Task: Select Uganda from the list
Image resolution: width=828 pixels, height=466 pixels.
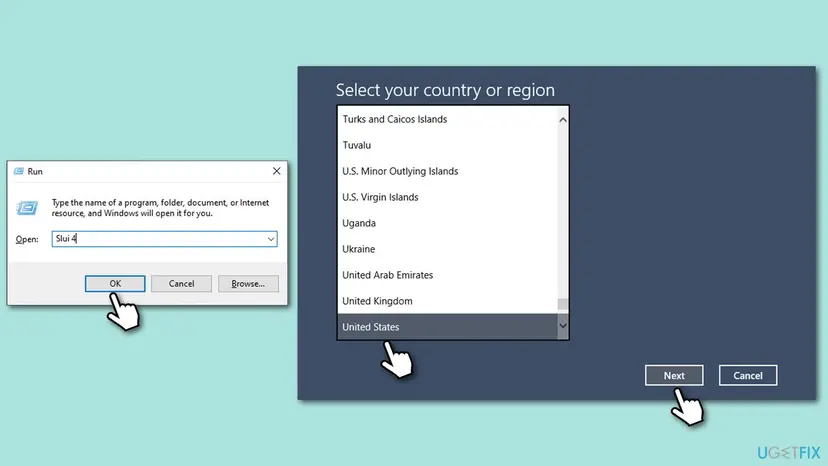Action: click(447, 223)
